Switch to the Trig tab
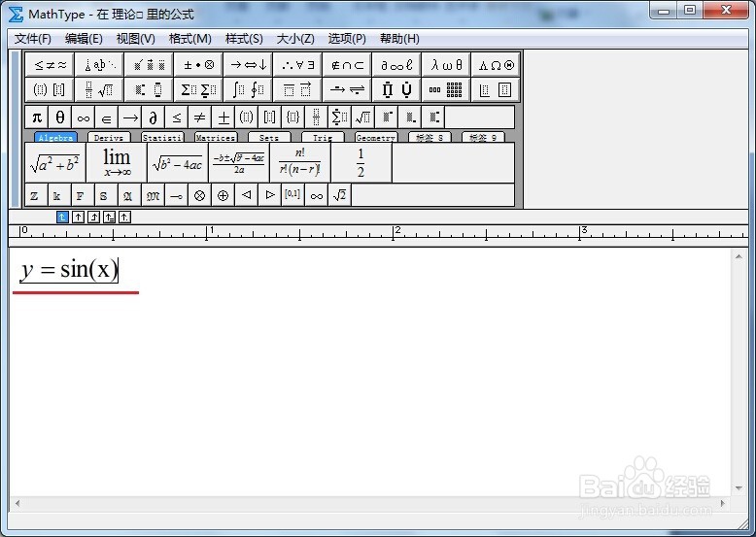This screenshot has width=756, height=537. (x=322, y=137)
